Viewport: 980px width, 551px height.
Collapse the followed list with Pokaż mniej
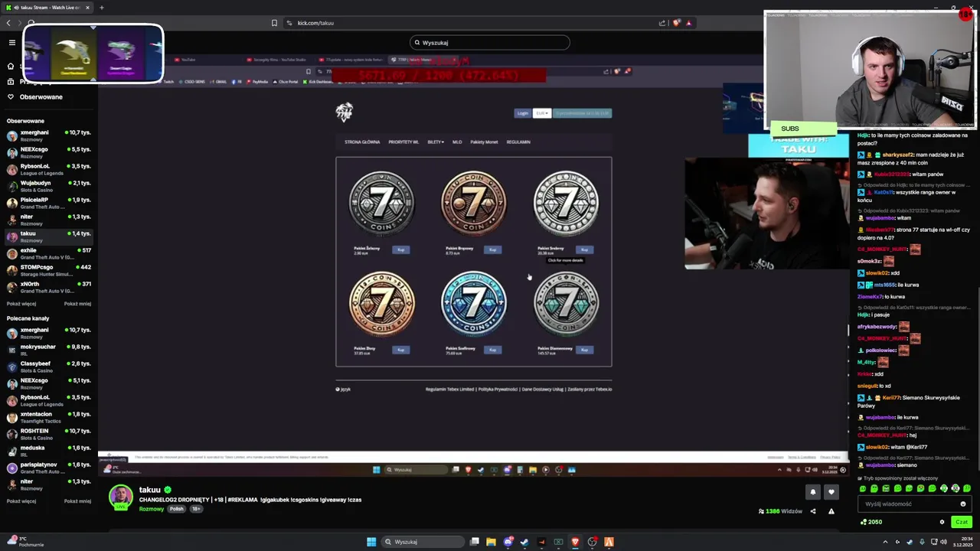pos(77,304)
